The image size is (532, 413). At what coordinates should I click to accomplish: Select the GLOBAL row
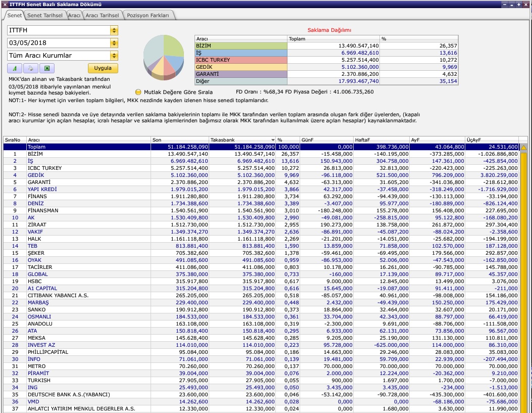pyautogui.click(x=261, y=274)
